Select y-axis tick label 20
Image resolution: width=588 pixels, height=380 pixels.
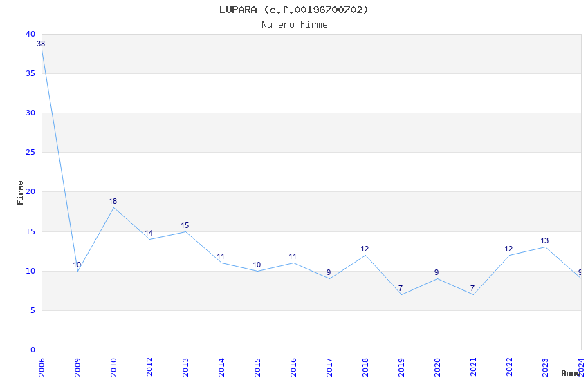click(x=30, y=191)
